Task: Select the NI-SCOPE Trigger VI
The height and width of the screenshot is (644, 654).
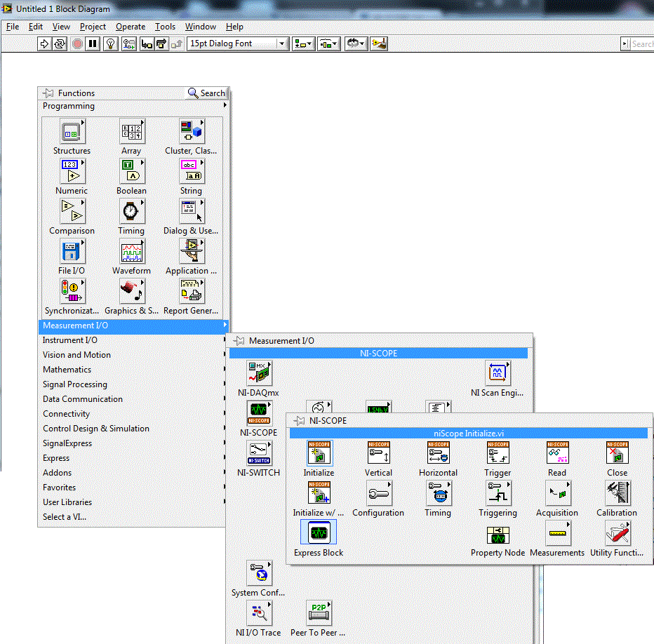Action: [498, 453]
